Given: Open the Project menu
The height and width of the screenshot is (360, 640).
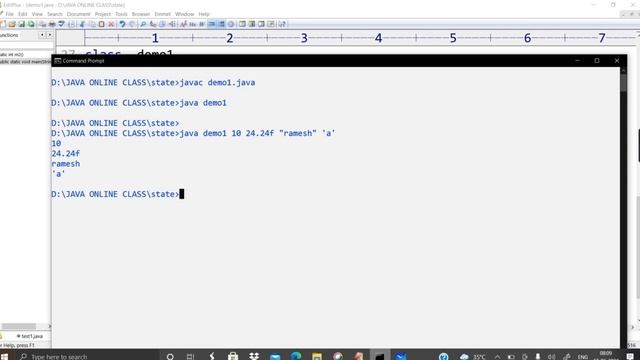Looking at the screenshot, I should (102, 14).
